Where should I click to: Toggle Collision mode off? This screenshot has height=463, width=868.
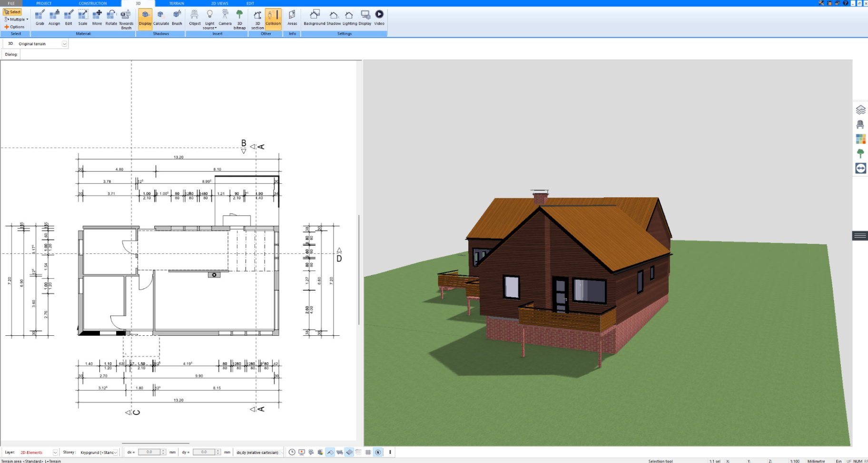(x=273, y=19)
